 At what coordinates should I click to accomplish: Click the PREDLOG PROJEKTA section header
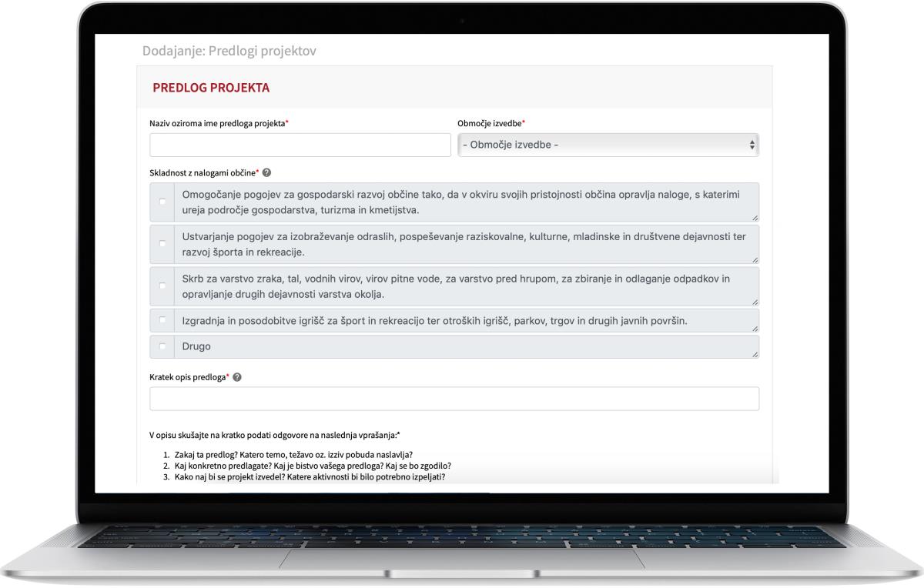211,88
